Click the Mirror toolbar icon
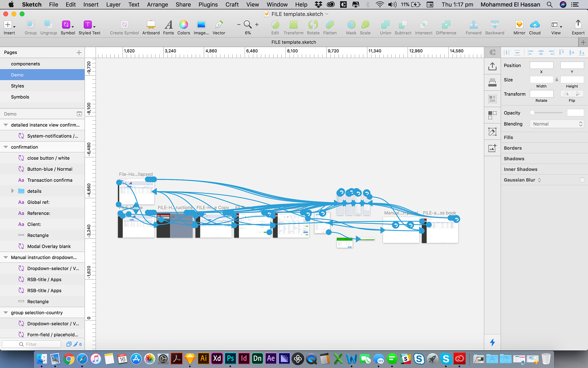The width and height of the screenshot is (588, 368). (x=519, y=25)
